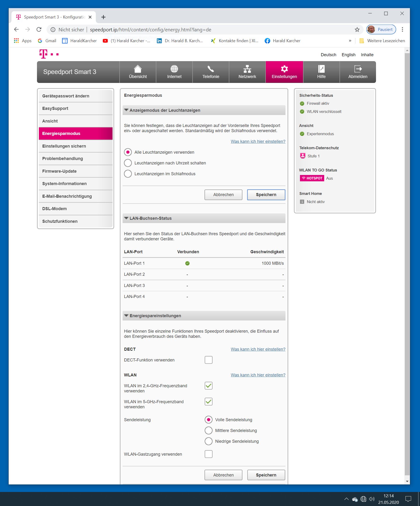Click the browser forward arrow
420x506 pixels.
(x=28, y=29)
